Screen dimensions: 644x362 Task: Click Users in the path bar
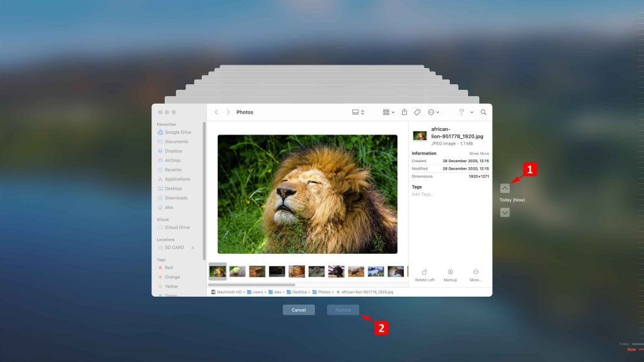tap(255, 292)
